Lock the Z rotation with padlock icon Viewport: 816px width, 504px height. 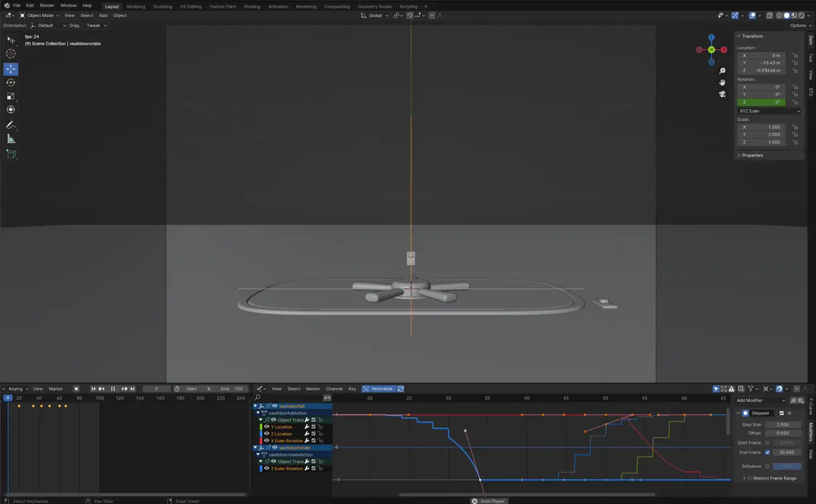pyautogui.click(x=796, y=102)
